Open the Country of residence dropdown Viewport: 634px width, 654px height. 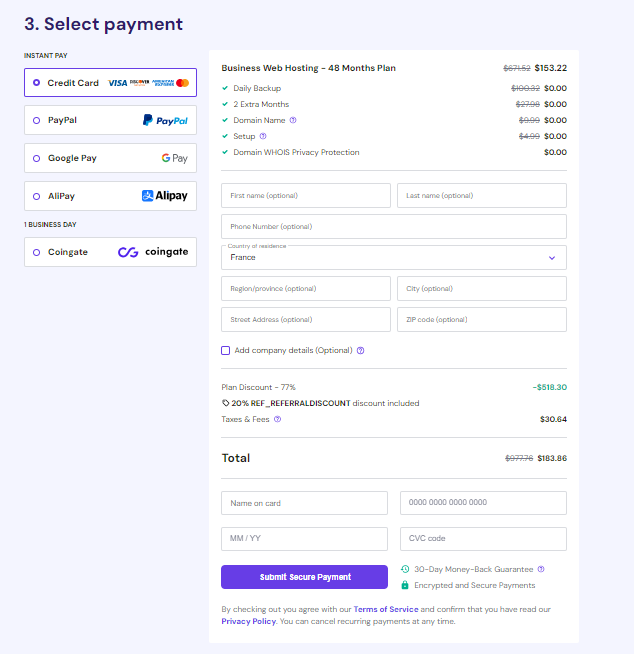(x=394, y=258)
